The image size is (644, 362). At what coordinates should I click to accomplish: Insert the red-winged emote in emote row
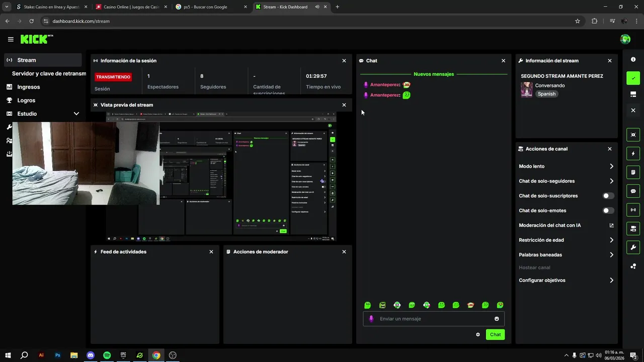tap(470, 305)
